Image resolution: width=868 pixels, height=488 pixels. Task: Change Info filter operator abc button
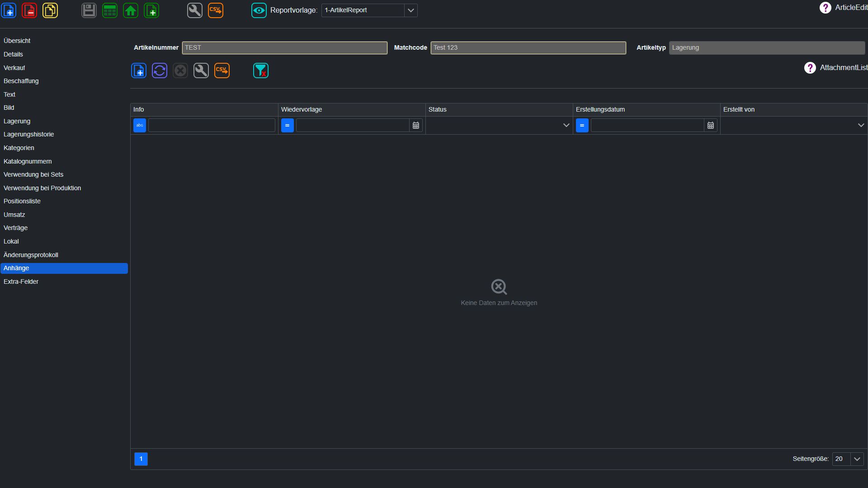coord(140,125)
